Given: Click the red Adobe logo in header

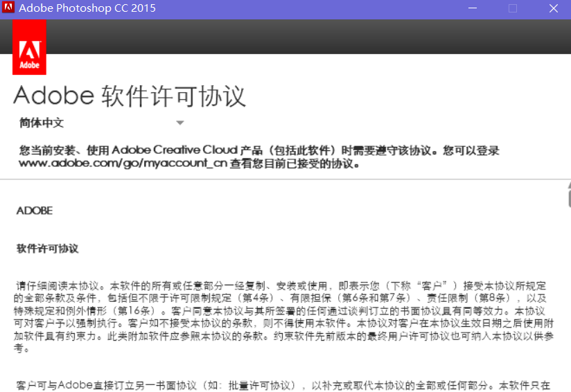Looking at the screenshot, I should [x=29, y=47].
